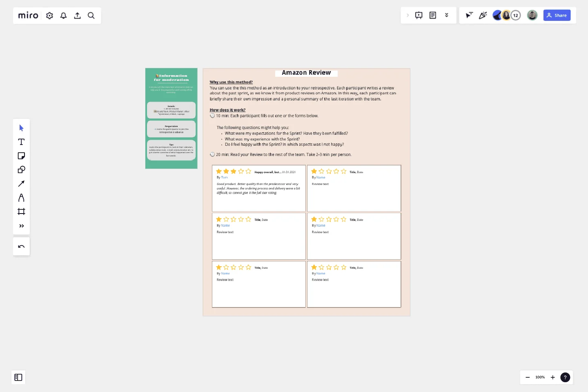Select the connection line arrow tool
This screenshot has width=588, height=392.
click(x=21, y=184)
